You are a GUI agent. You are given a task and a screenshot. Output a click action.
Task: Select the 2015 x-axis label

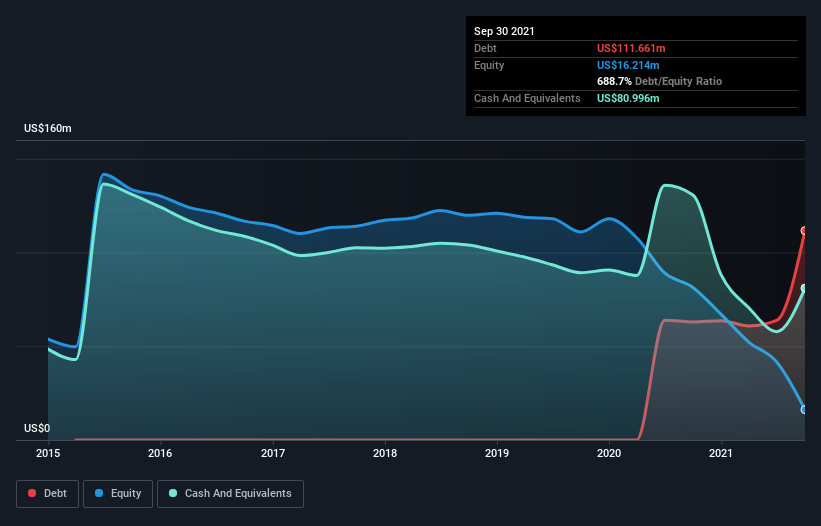(48, 453)
